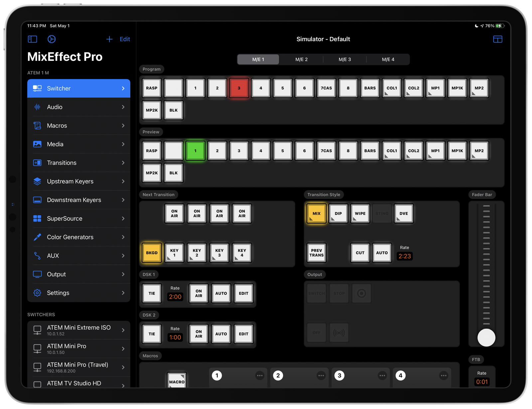This screenshot has width=532, height=409.
Task: Select Program source BARS
Action: click(370, 88)
